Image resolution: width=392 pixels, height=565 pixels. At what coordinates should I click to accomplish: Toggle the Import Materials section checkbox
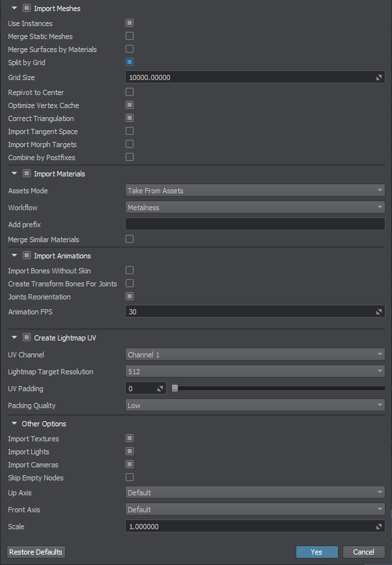pos(27,174)
